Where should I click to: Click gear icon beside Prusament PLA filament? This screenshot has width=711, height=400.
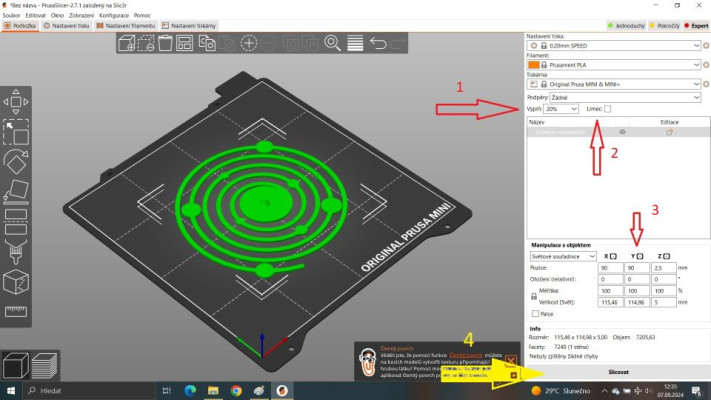pos(706,65)
